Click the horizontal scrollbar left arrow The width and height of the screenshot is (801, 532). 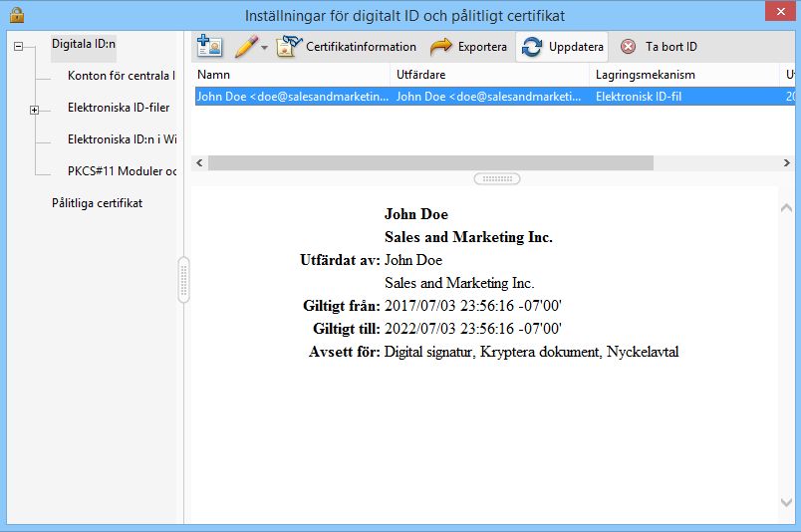click(x=199, y=163)
